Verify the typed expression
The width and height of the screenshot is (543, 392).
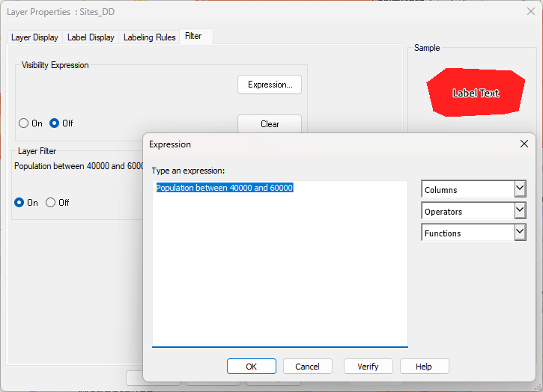coord(368,367)
